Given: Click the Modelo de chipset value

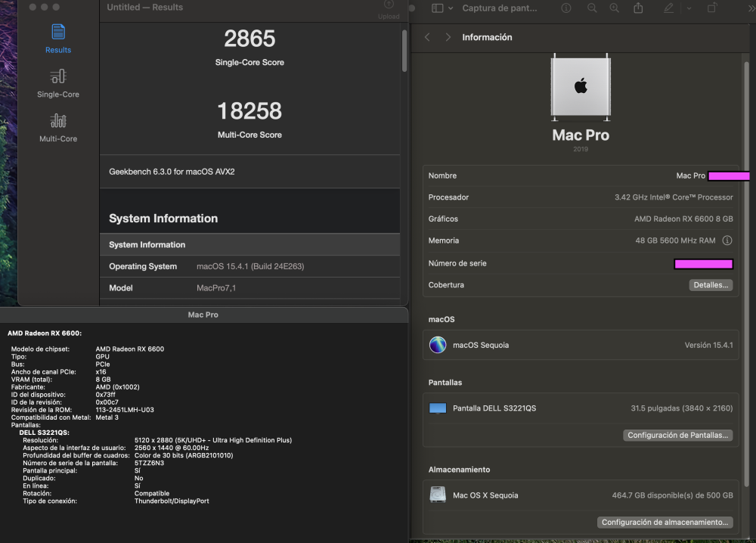Looking at the screenshot, I should [130, 349].
